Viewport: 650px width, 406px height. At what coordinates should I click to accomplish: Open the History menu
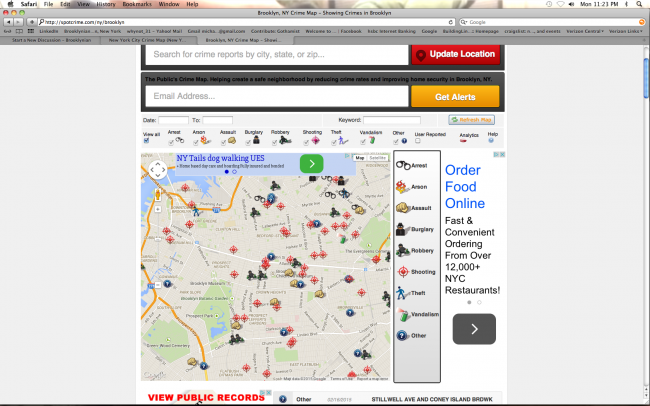[x=106, y=4]
